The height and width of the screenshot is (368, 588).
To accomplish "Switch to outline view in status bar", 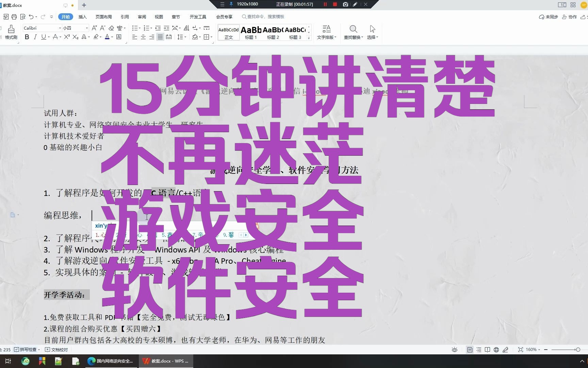I will (x=479, y=350).
